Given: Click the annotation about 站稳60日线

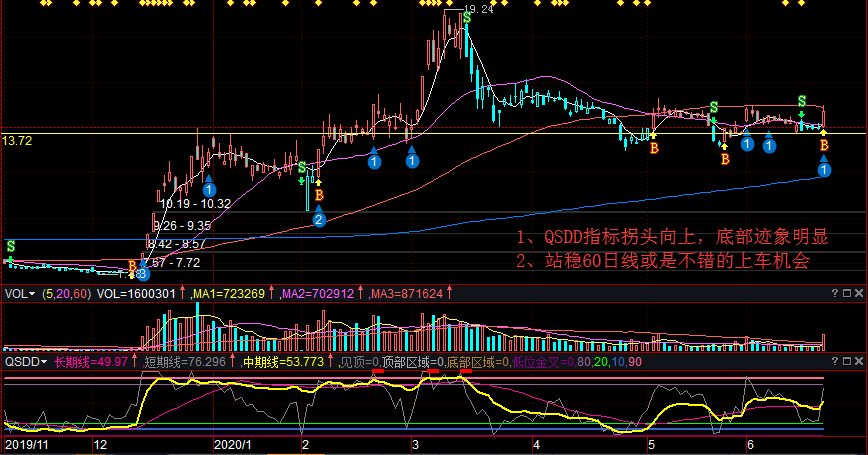Looking at the screenshot, I should pyautogui.click(x=662, y=261).
